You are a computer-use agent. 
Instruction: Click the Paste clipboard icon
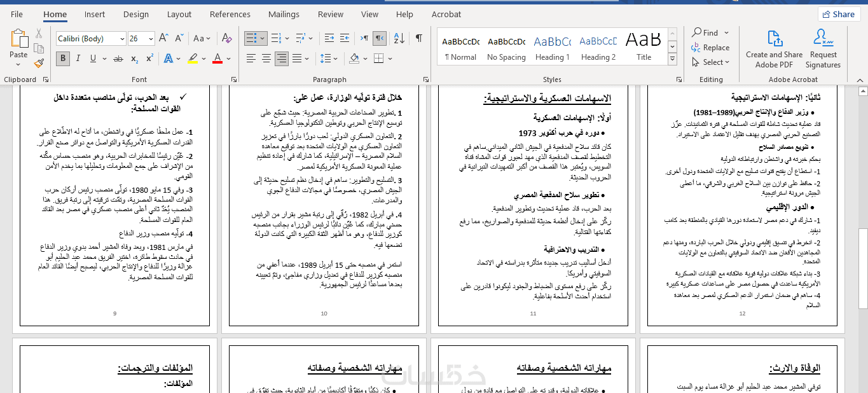coord(19,39)
